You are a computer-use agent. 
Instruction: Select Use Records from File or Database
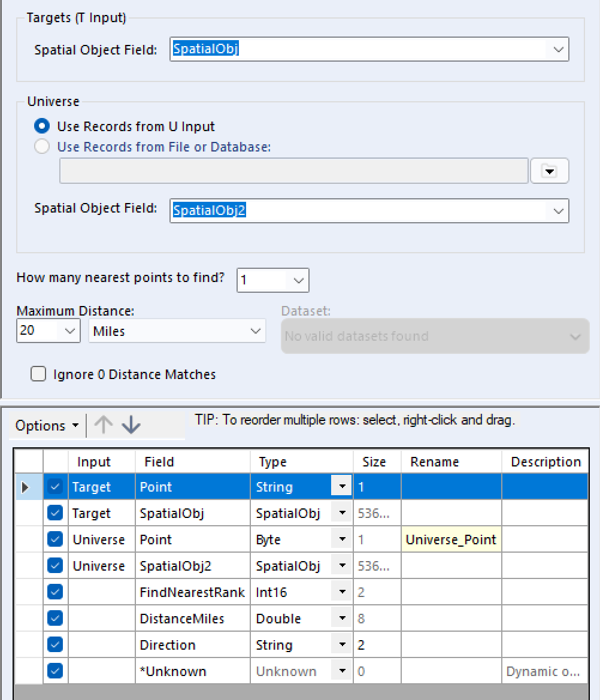tap(42, 147)
